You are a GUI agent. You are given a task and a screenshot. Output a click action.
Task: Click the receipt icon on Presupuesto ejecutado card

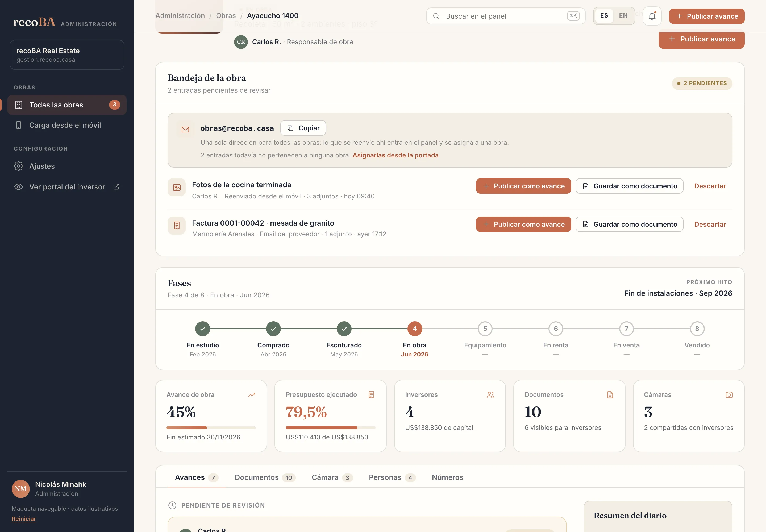(371, 395)
